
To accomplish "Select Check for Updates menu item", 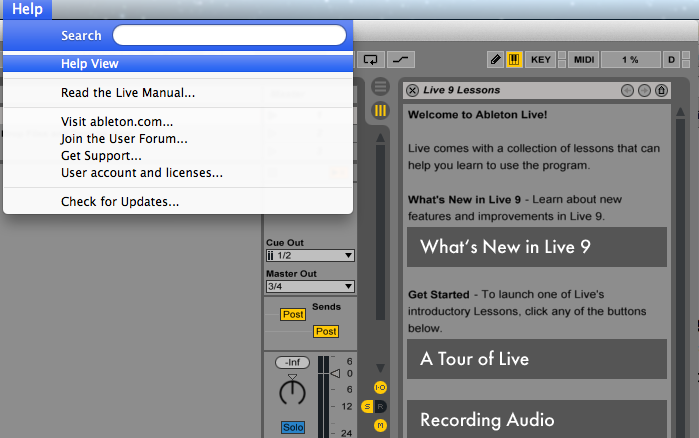I will coord(120,202).
